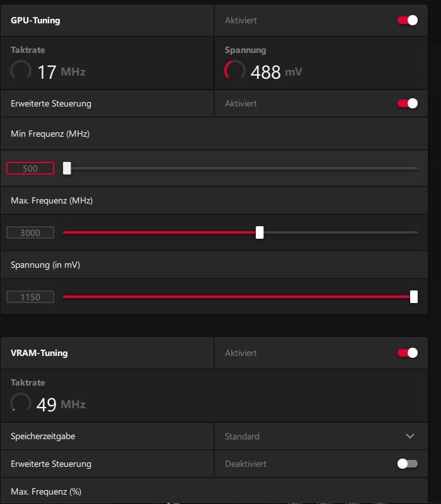Click the 488 mV Spannung readout
The width and height of the screenshot is (441, 504).
pos(275,72)
